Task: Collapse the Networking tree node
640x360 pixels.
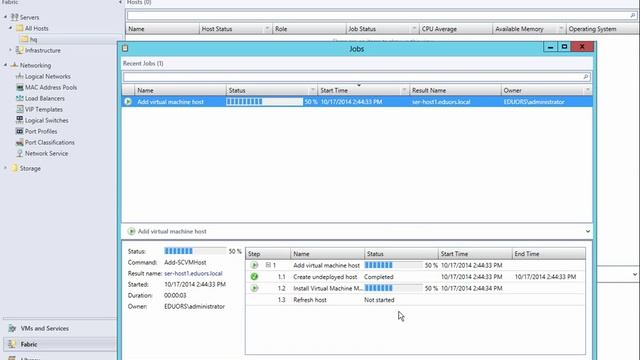Action: click(5, 65)
